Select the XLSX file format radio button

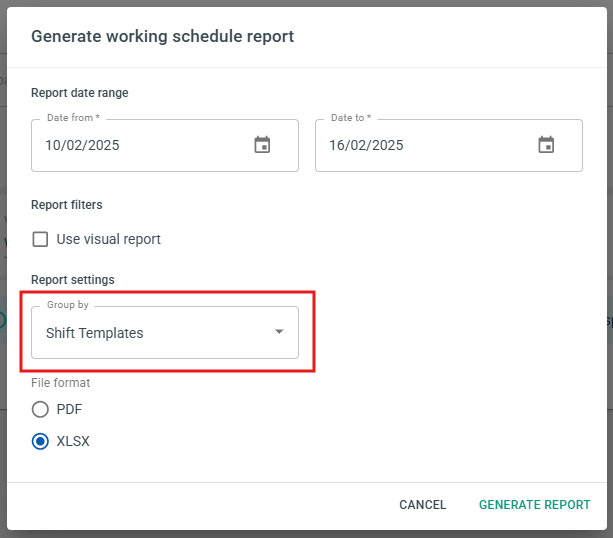point(40,441)
